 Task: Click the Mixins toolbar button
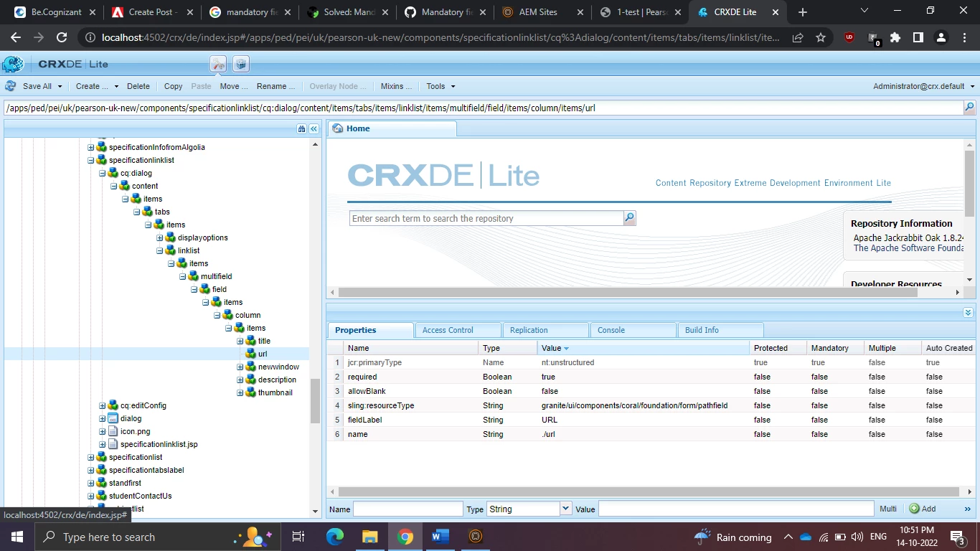tap(396, 86)
